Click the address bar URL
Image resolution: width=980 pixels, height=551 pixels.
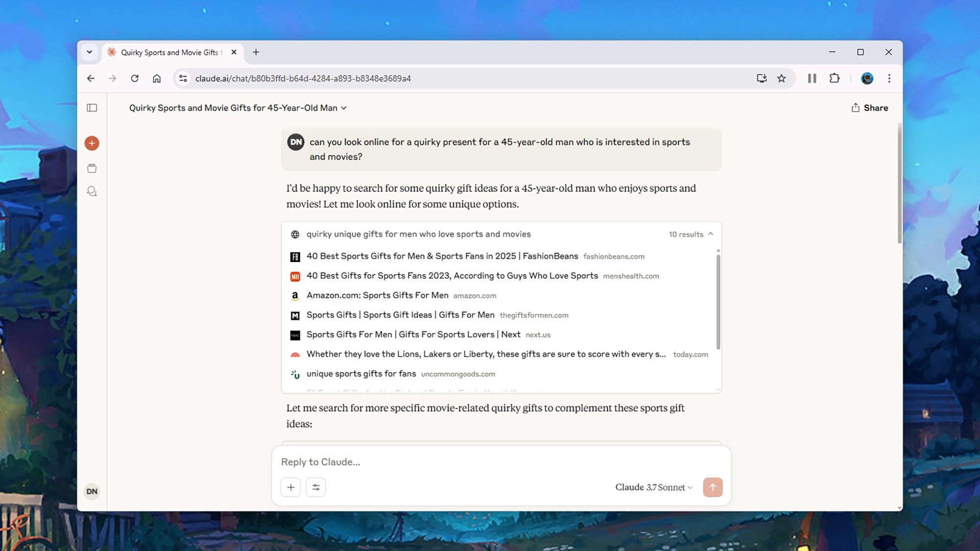(303, 78)
